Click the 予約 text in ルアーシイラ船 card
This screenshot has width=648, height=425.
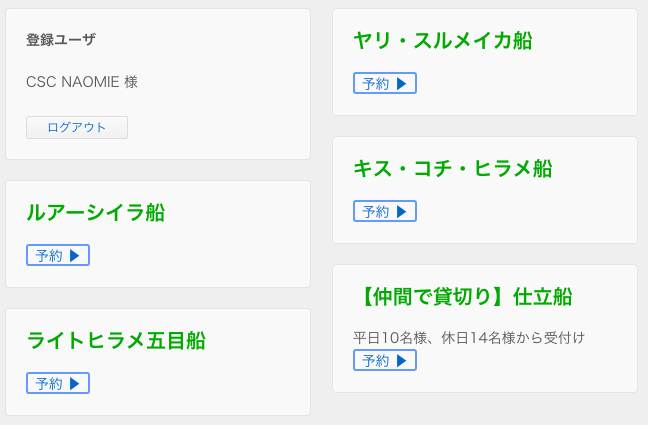click(49, 255)
